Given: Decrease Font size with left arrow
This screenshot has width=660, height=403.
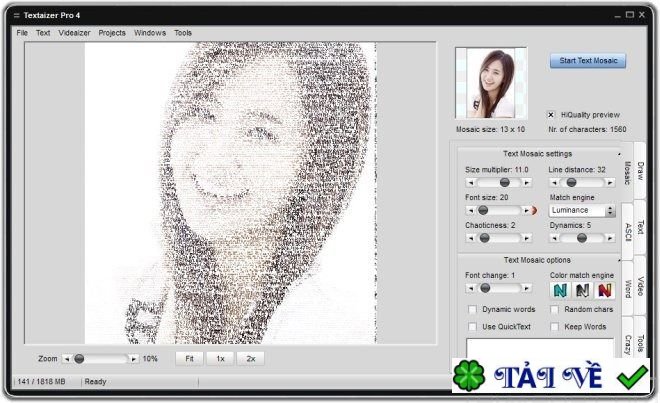Looking at the screenshot, I should point(471,210).
